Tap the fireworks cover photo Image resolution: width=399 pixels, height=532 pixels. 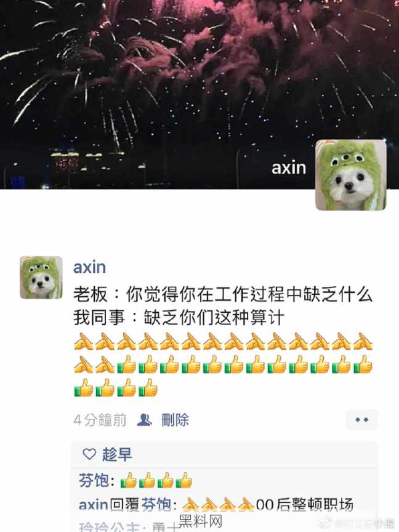tap(199, 94)
